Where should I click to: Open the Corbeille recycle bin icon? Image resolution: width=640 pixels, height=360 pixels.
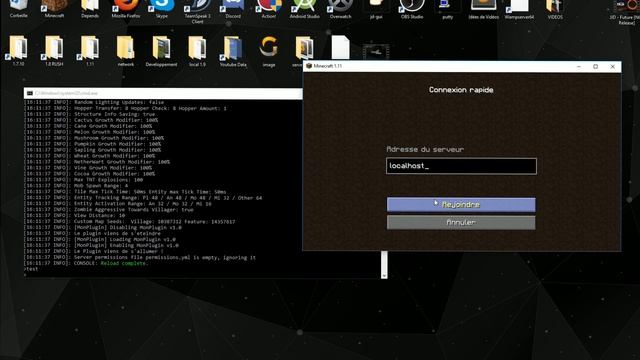(18, 8)
